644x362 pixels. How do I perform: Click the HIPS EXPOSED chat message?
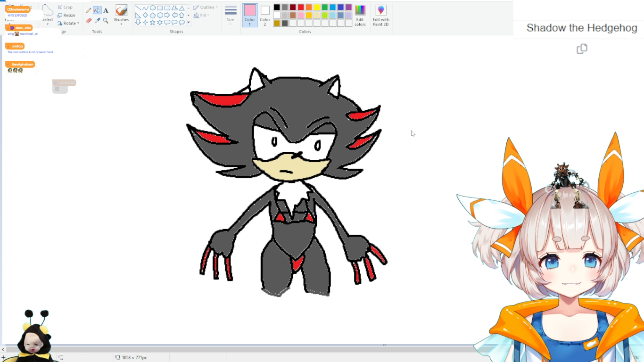[x=17, y=16]
